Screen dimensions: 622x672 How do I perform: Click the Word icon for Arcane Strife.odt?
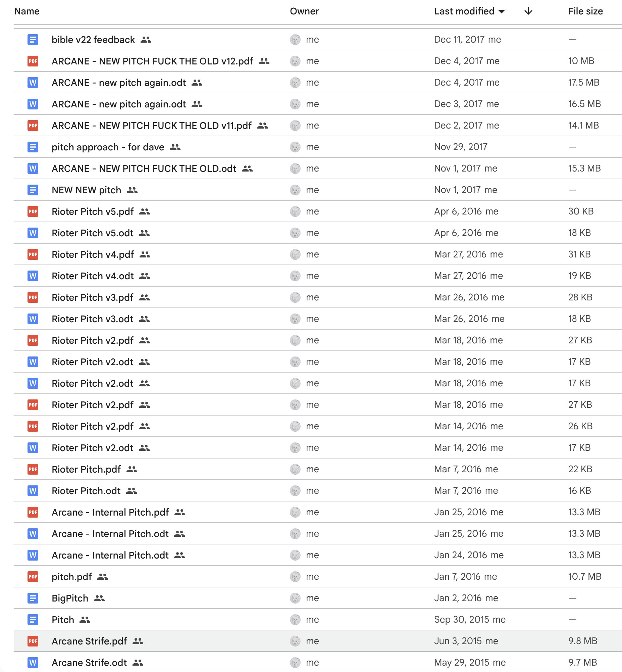[x=33, y=663]
